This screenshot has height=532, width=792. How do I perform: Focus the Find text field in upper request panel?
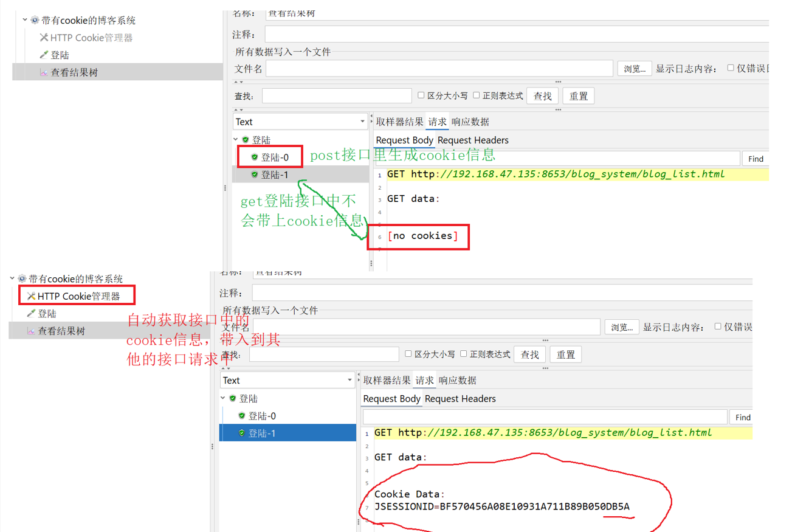(557, 159)
